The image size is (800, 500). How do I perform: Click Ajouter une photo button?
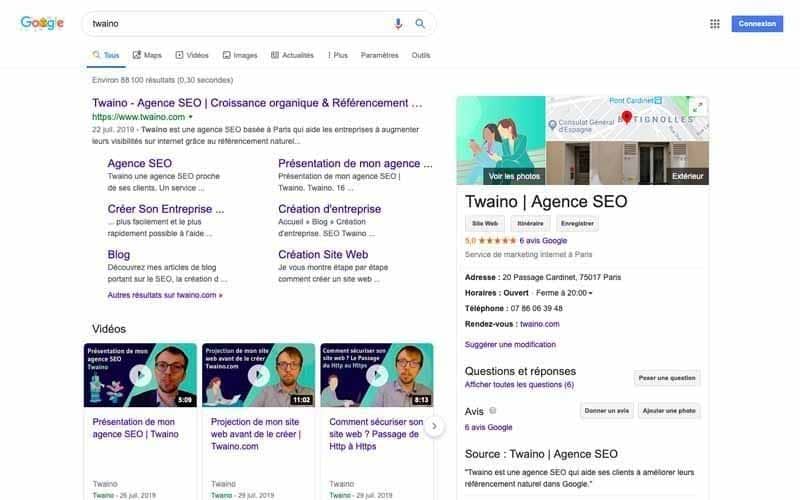[x=669, y=411]
